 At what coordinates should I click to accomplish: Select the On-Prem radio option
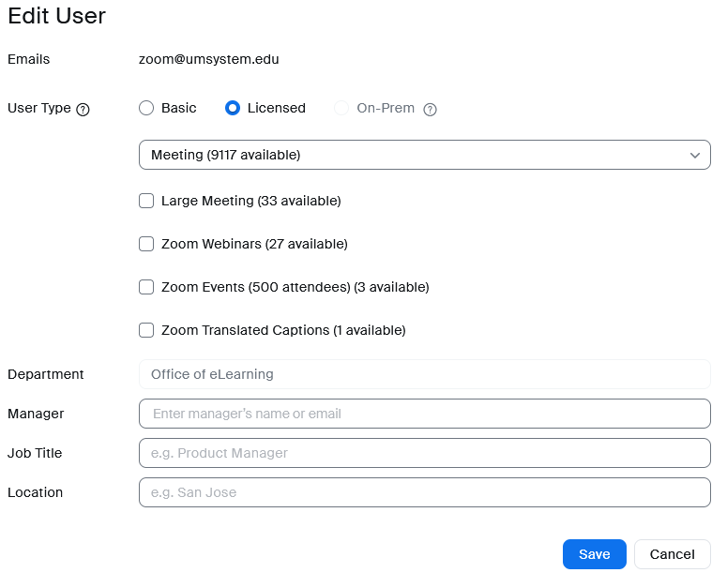click(x=341, y=108)
